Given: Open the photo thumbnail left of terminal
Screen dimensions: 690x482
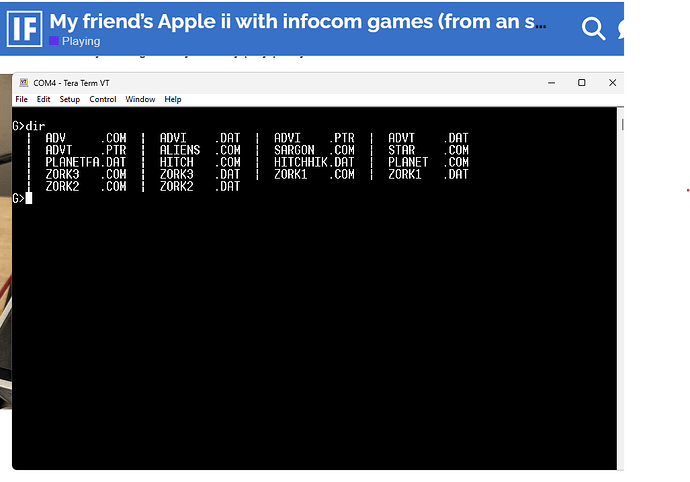Looking at the screenshot, I should 6,241.
